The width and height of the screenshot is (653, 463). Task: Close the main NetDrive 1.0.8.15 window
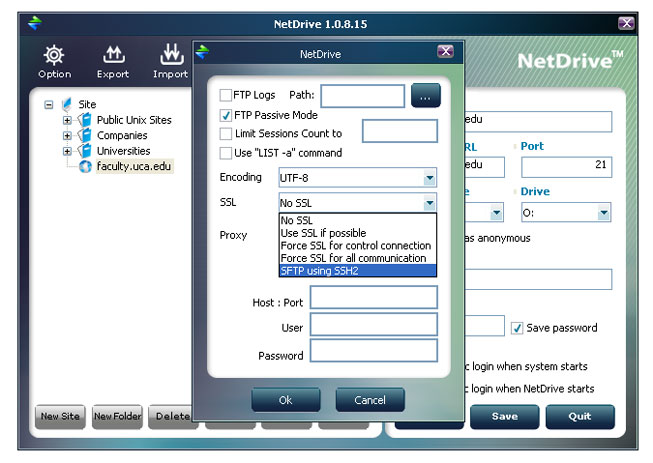[x=626, y=23]
